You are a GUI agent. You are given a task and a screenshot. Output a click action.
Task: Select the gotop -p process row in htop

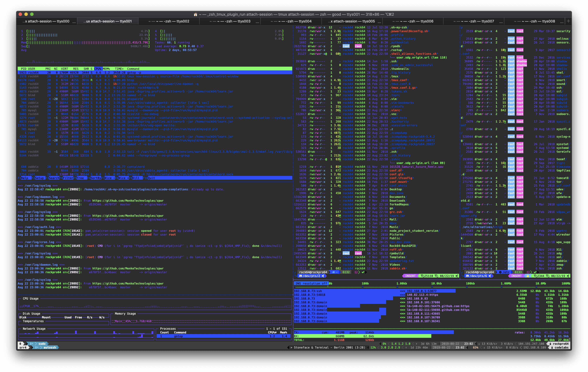[155, 73]
